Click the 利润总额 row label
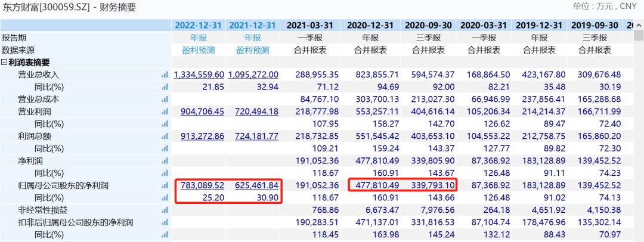644x242 pixels. 35,136
